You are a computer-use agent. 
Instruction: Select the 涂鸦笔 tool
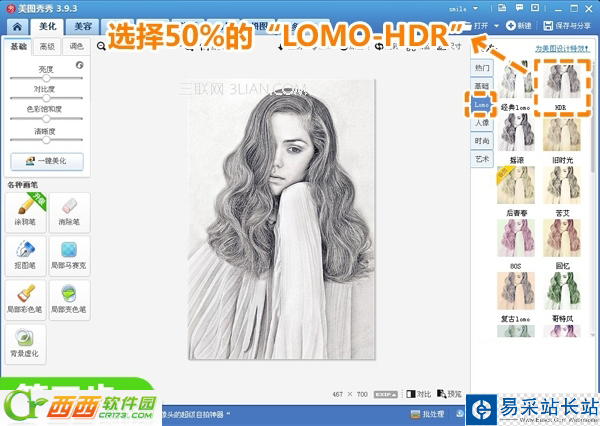click(26, 212)
